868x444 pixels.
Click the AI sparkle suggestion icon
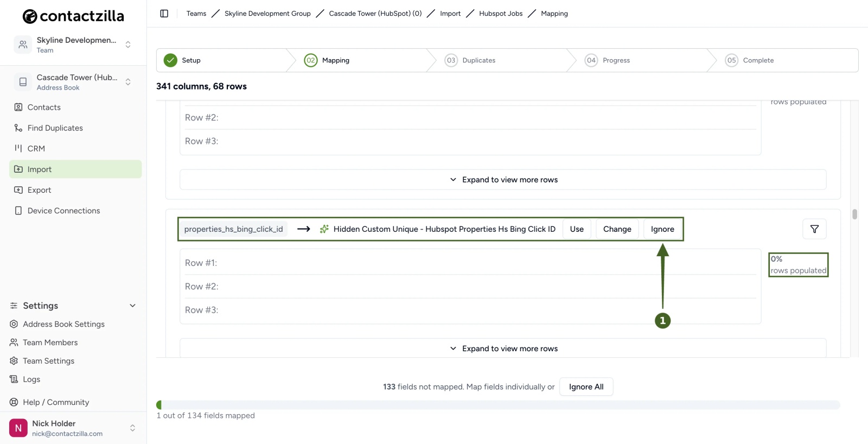324,229
